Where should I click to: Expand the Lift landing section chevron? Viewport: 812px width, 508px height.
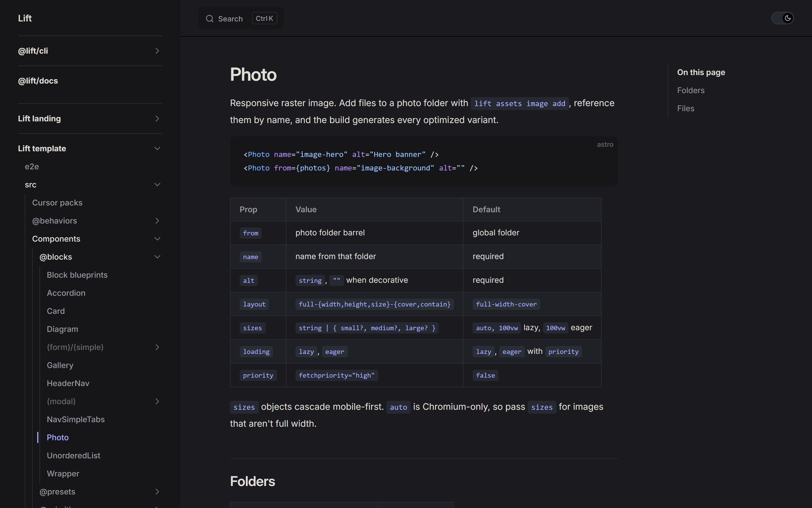(157, 119)
